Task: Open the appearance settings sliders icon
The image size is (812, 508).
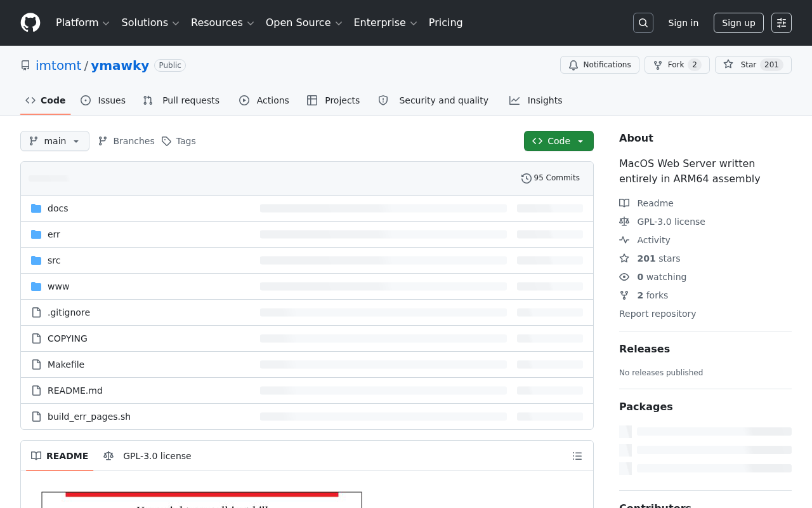Action: pyautogui.click(x=782, y=23)
